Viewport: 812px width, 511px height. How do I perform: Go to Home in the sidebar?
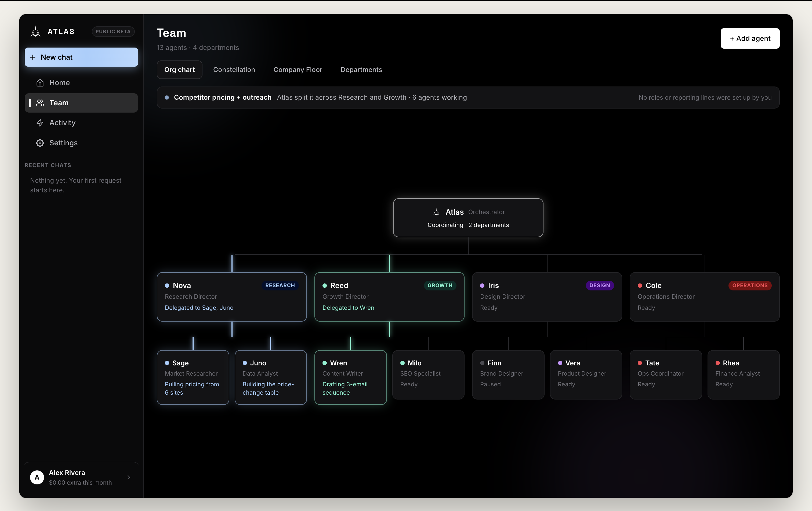(81, 83)
